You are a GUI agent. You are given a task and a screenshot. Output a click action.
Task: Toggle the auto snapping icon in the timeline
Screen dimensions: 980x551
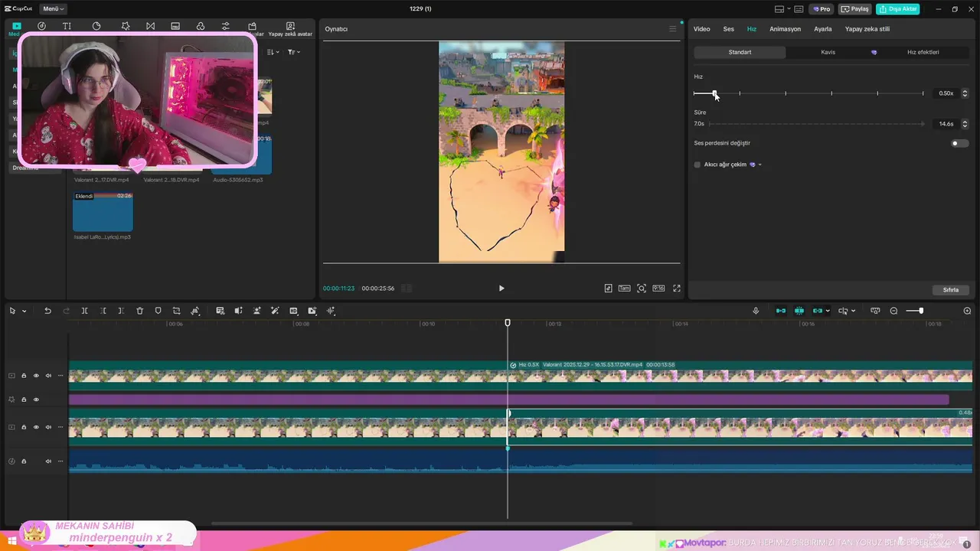coord(799,311)
